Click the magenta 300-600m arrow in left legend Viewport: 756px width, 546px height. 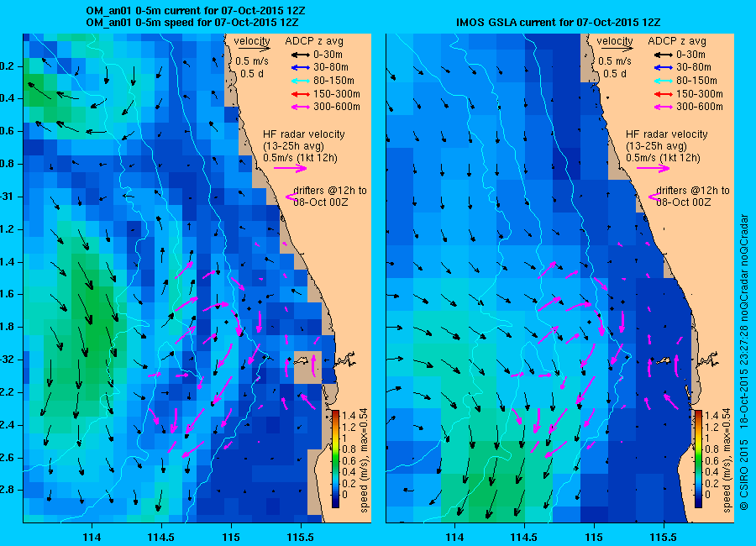point(301,107)
